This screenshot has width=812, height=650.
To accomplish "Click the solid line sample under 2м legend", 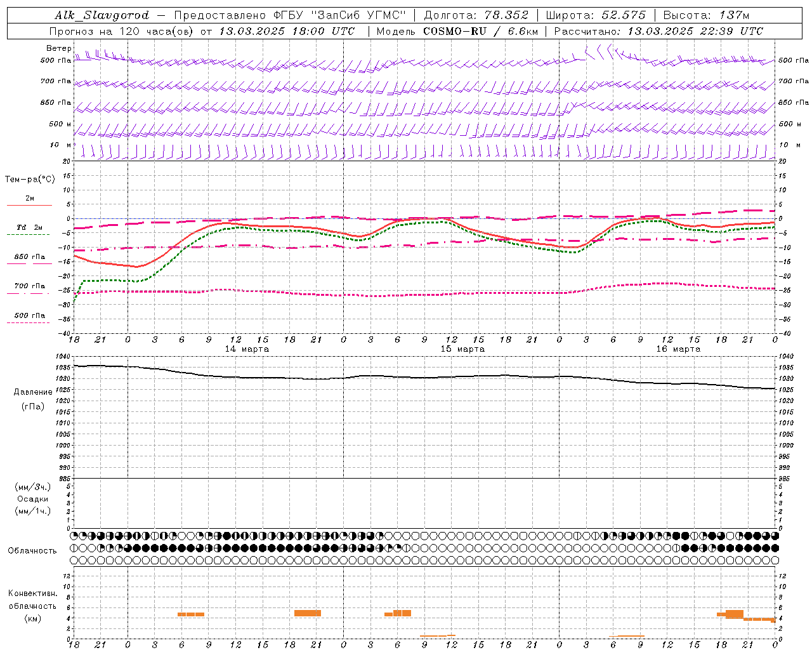I will [x=30, y=205].
